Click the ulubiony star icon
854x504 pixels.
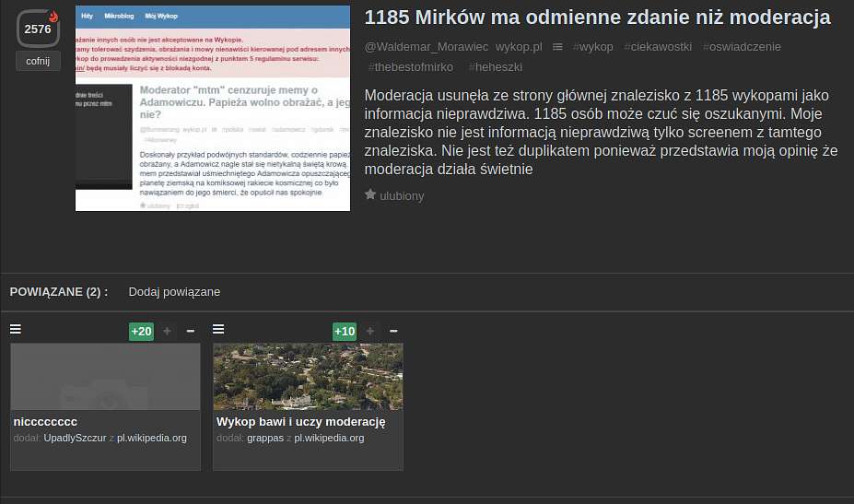pos(370,194)
